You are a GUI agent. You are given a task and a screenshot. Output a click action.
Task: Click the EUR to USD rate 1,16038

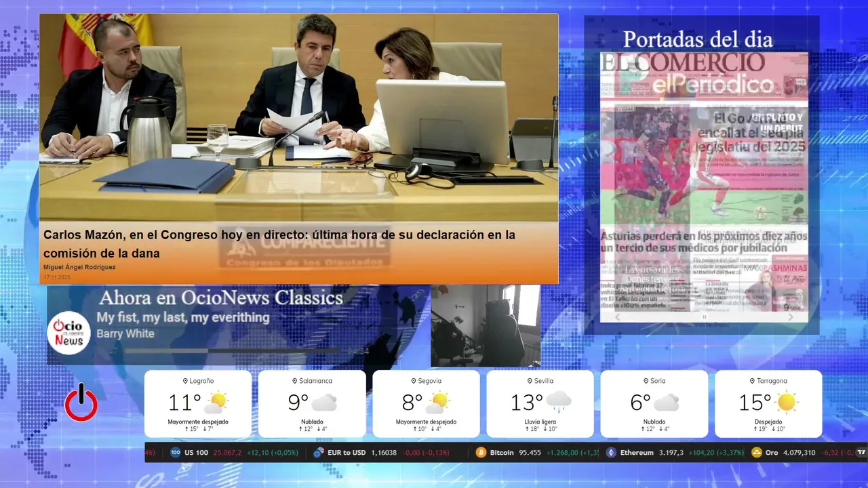coord(384,453)
